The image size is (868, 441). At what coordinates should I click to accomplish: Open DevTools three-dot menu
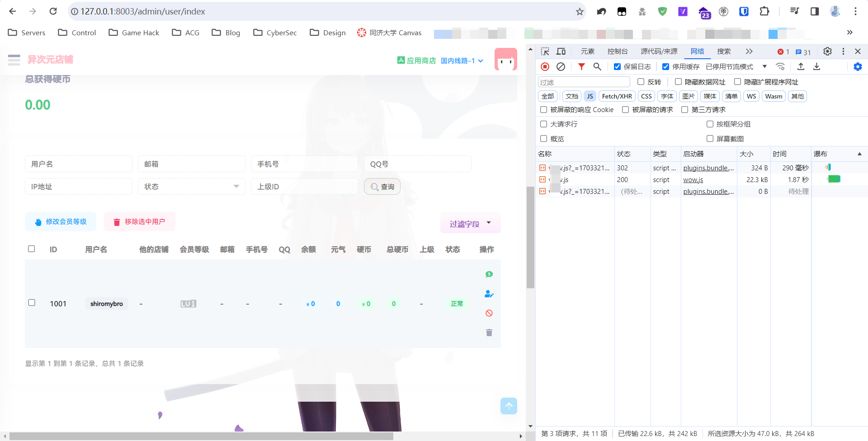843,52
